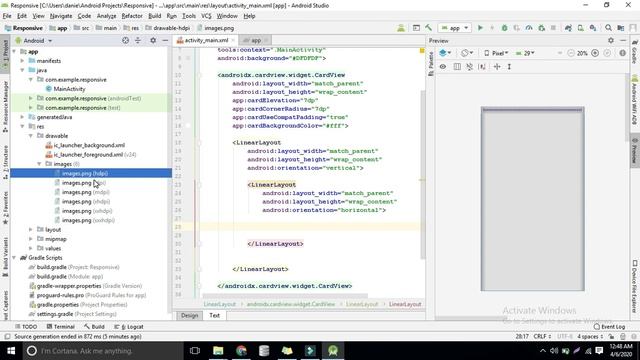Open design surface layers dropdown in preview

click(x=445, y=53)
